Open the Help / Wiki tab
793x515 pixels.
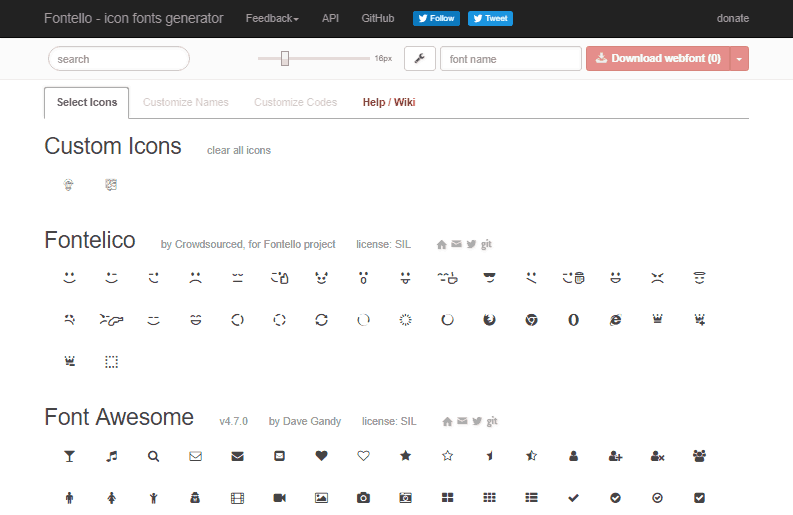click(388, 102)
